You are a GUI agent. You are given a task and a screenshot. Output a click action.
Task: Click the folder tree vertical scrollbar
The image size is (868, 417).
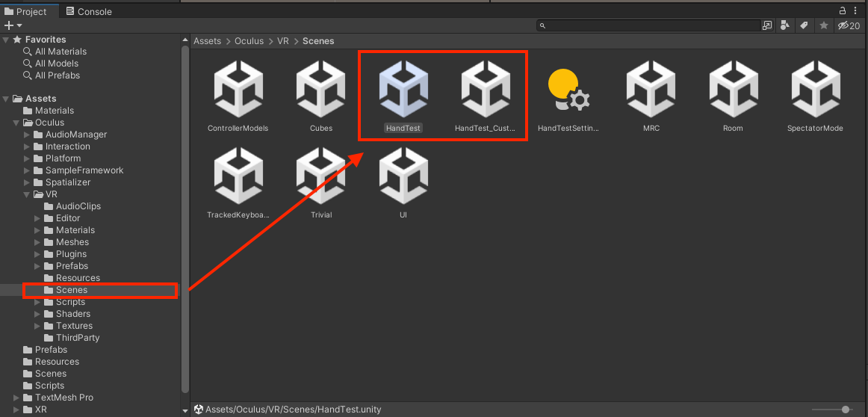pyautogui.click(x=185, y=219)
